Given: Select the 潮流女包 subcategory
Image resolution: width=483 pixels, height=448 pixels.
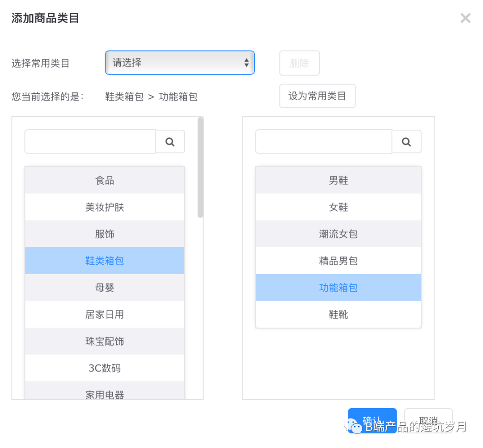Looking at the screenshot, I should coord(338,233).
